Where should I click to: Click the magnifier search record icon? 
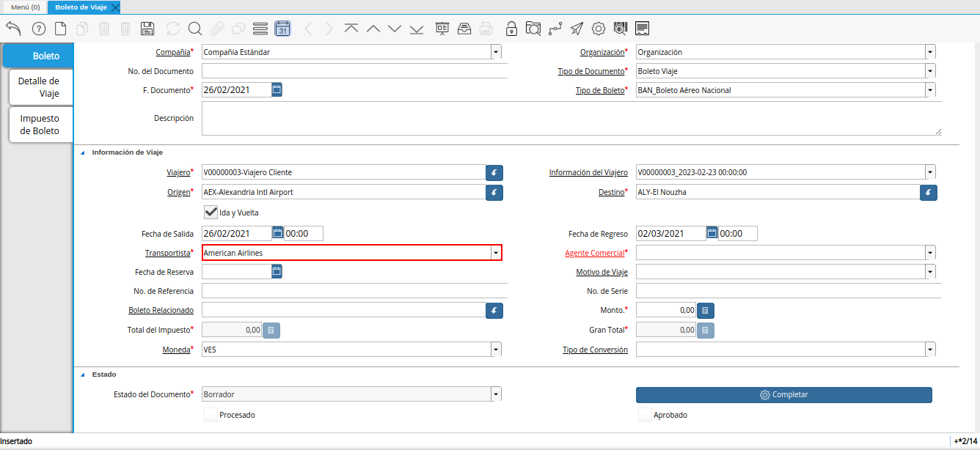click(194, 29)
